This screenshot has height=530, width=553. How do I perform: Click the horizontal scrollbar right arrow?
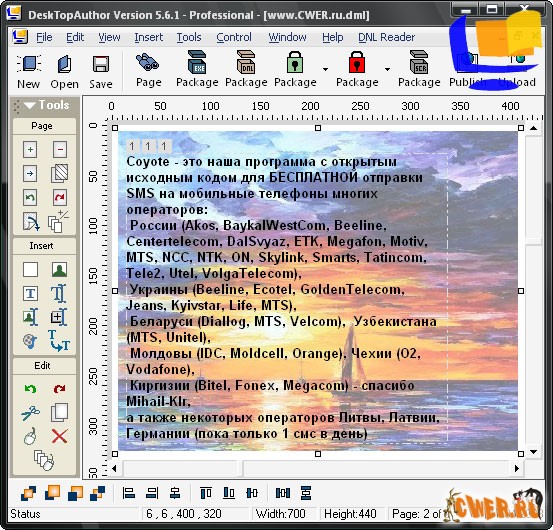517,469
